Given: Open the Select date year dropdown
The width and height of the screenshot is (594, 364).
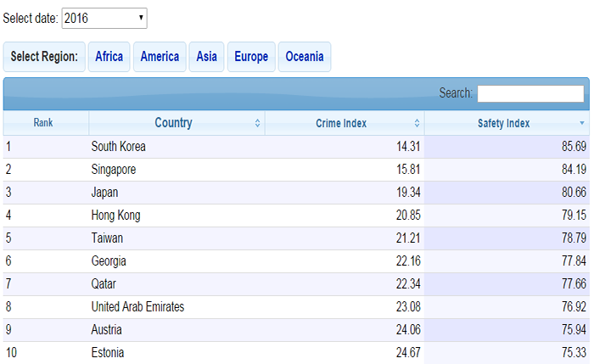Looking at the screenshot, I should (104, 17).
